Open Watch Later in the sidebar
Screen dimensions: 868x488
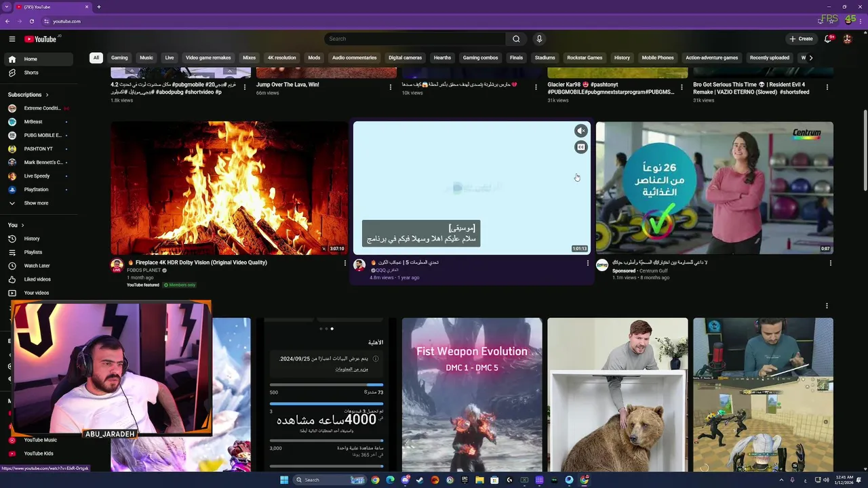point(38,266)
